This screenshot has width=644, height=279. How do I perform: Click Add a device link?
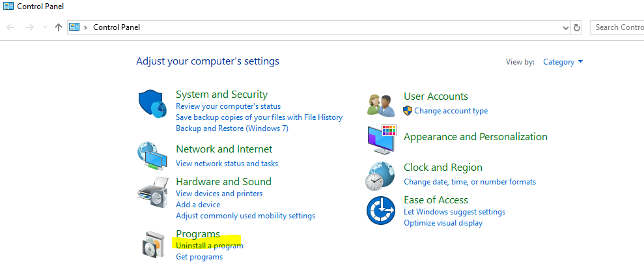tap(198, 204)
